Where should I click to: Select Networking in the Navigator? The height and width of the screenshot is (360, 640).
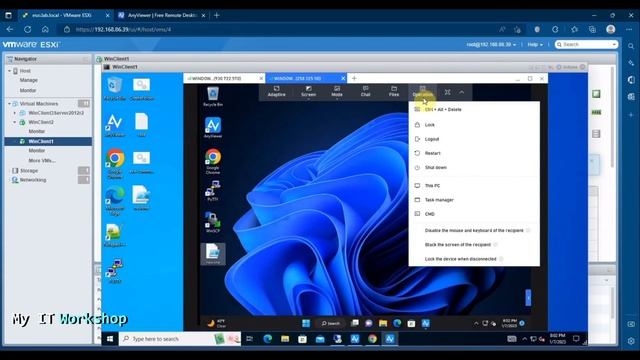click(33, 180)
